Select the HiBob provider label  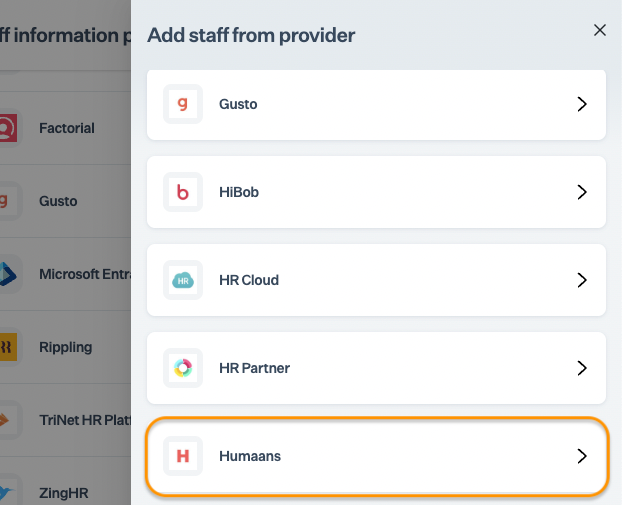239,192
